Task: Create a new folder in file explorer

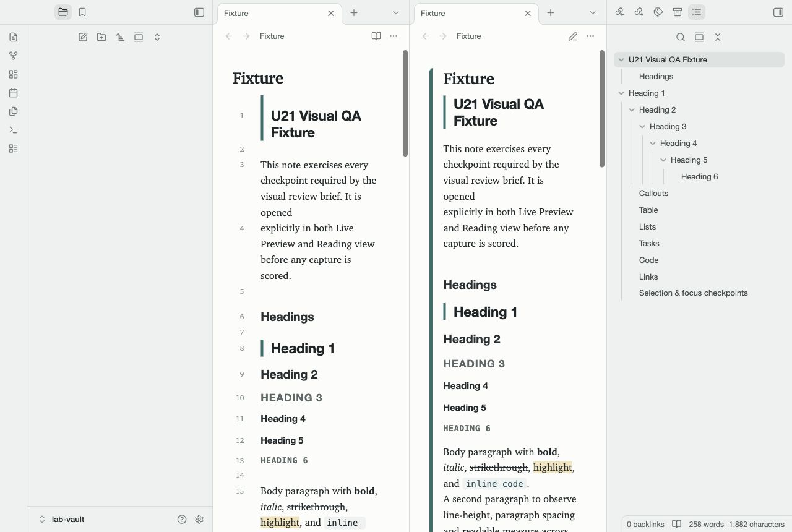Action: tap(101, 37)
